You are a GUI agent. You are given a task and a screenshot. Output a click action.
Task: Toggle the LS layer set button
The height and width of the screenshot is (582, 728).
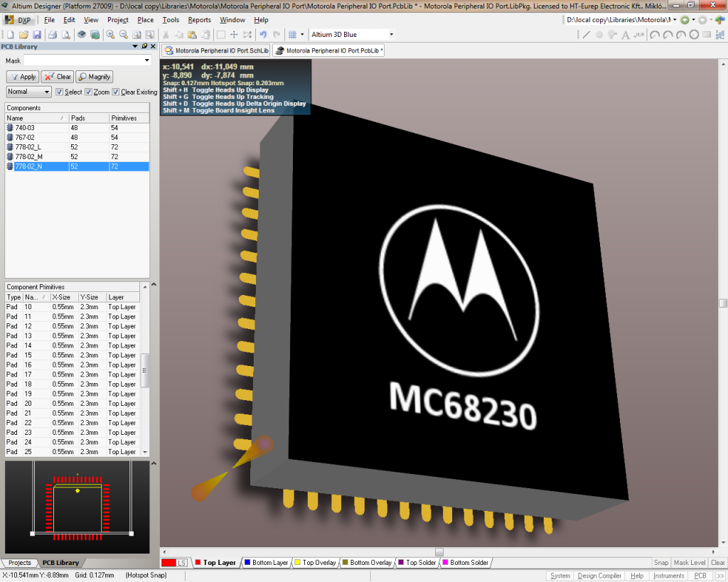pyautogui.click(x=182, y=563)
